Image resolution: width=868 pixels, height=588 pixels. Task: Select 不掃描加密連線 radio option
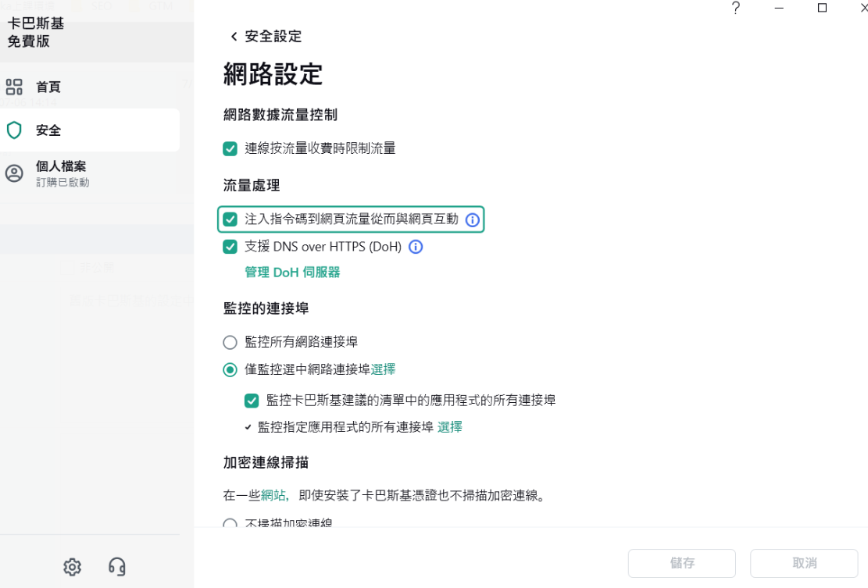[x=230, y=524]
